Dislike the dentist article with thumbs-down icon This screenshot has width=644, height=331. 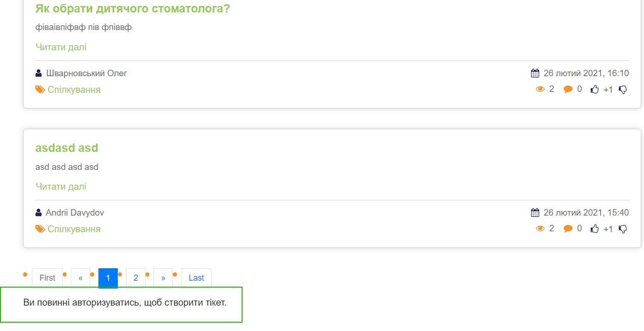click(x=623, y=90)
